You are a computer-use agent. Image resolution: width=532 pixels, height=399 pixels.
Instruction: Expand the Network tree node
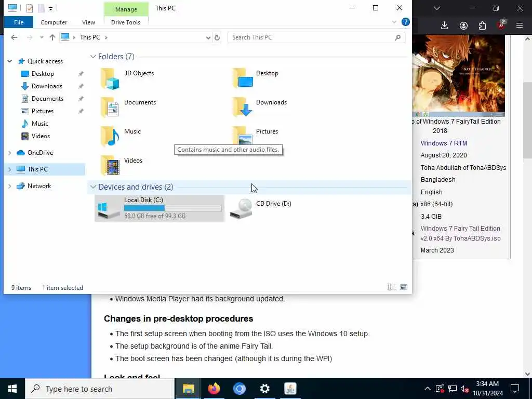pos(10,186)
